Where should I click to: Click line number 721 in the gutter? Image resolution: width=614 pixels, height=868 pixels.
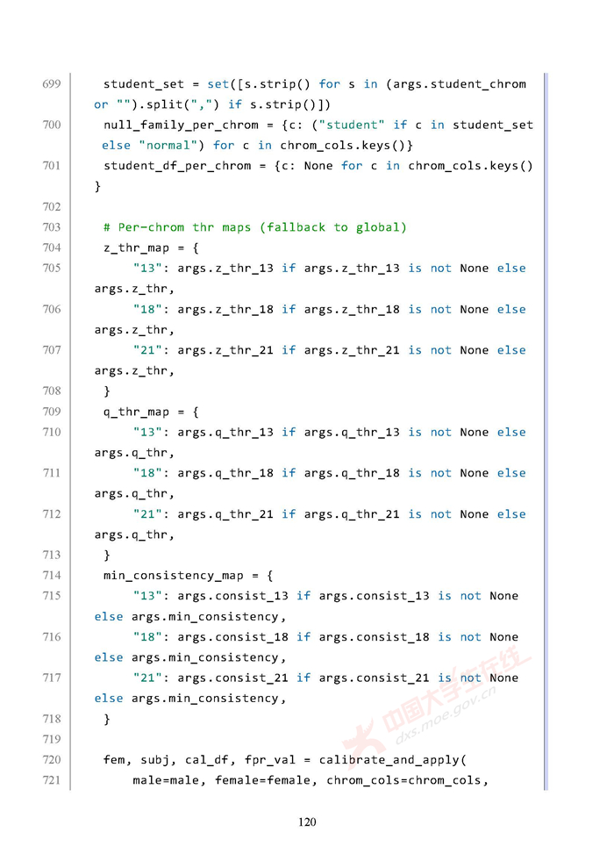tap(51, 780)
